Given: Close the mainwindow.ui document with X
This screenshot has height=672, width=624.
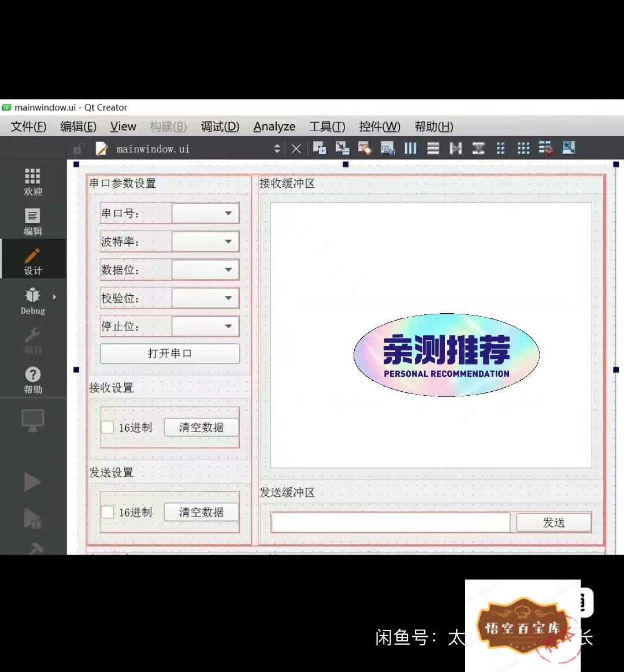Looking at the screenshot, I should pyautogui.click(x=296, y=148).
